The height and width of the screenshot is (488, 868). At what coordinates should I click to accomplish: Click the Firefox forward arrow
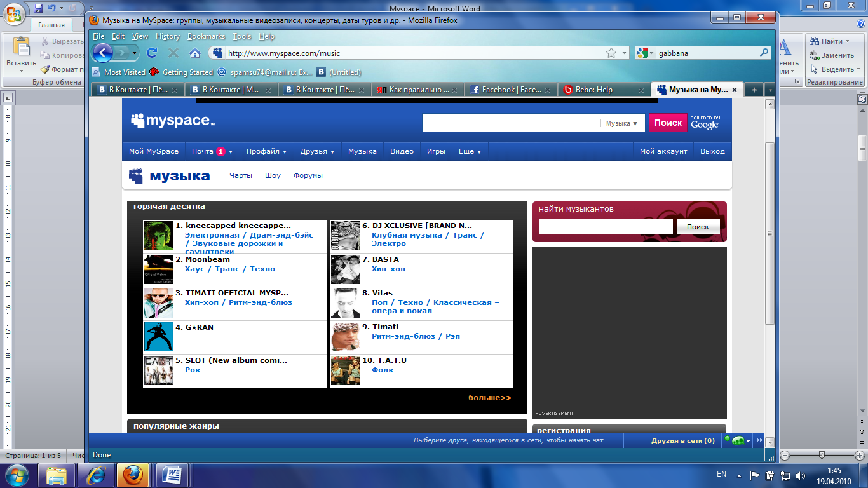coord(123,53)
